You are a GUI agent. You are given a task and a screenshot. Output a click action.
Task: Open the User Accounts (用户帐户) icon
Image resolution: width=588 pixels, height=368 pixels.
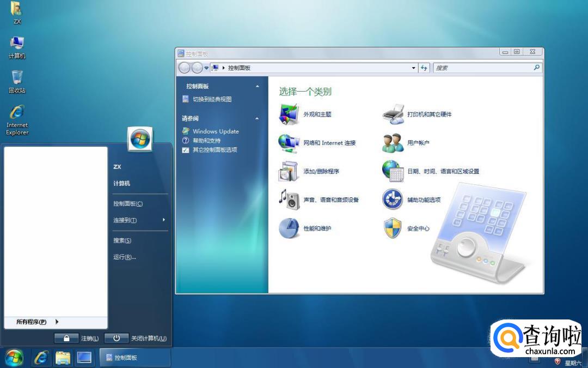pos(393,143)
